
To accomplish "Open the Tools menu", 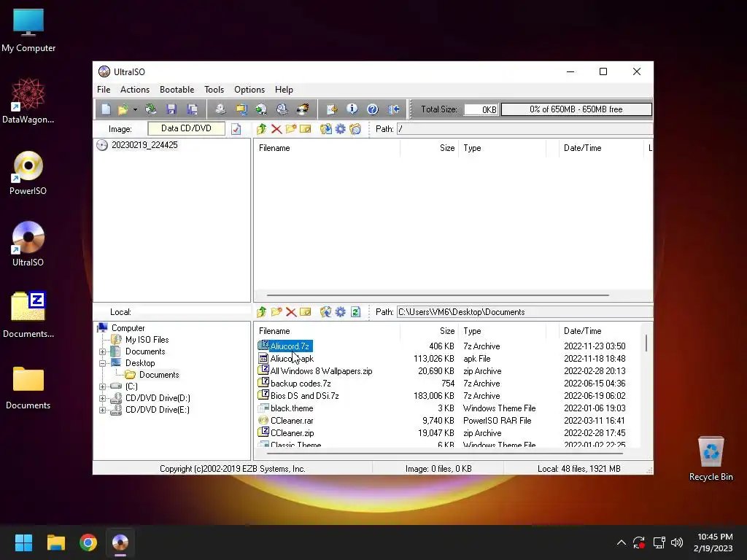I will point(214,90).
